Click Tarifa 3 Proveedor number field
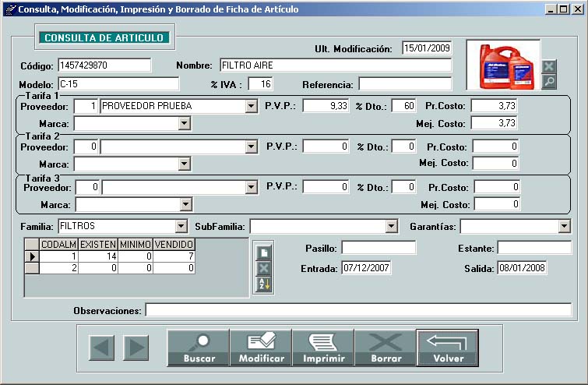Viewport: 588px width, 385px height. coord(87,187)
